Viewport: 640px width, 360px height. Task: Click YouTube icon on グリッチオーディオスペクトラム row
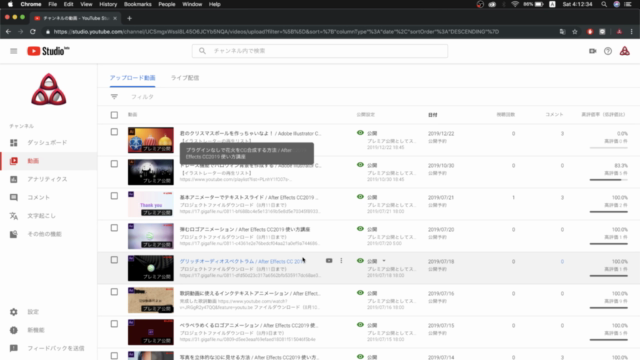329,260
